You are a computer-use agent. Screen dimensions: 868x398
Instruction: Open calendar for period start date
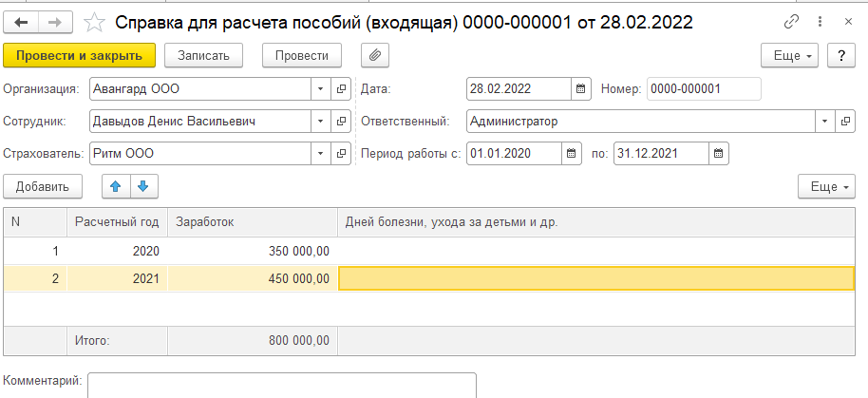[x=571, y=153]
